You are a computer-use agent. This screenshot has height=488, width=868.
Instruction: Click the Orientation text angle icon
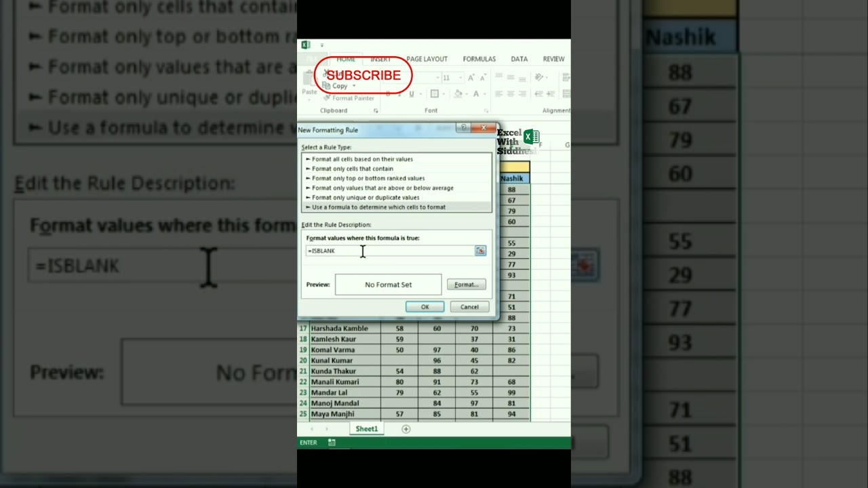538,77
